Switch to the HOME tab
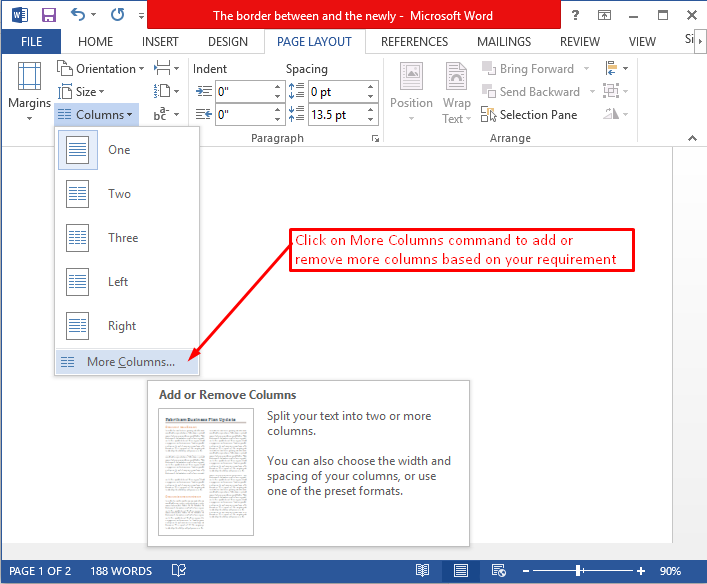This screenshot has width=707, height=584. pos(95,41)
